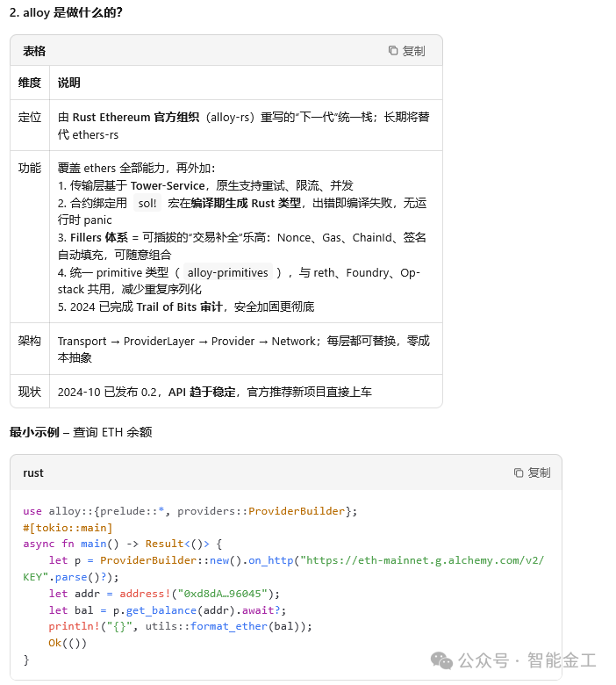
Task: Click the heading '2. alloy 是做什么的?'
Action: tap(66, 12)
